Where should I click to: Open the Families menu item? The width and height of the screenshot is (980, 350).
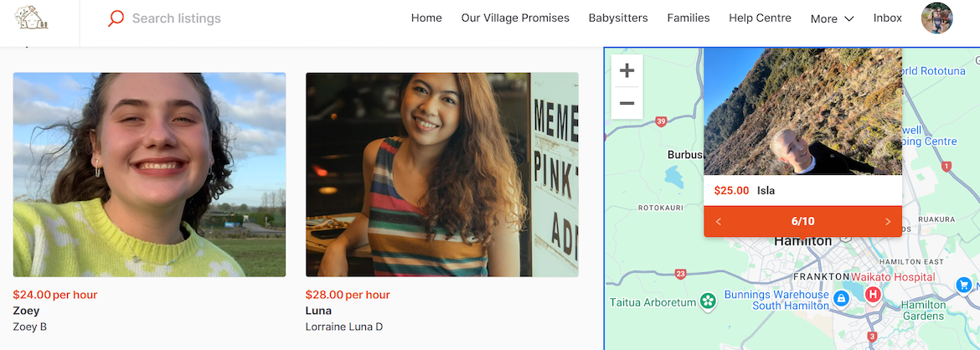click(x=689, y=18)
